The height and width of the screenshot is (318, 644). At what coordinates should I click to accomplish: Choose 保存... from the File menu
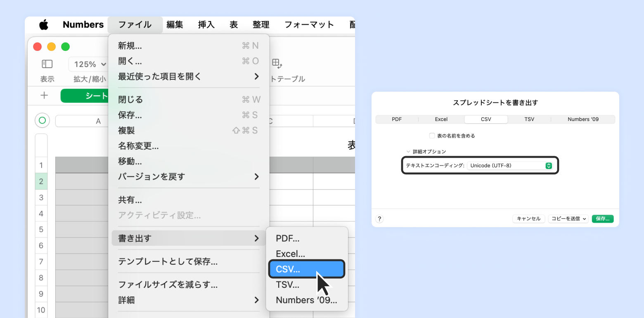(189, 115)
